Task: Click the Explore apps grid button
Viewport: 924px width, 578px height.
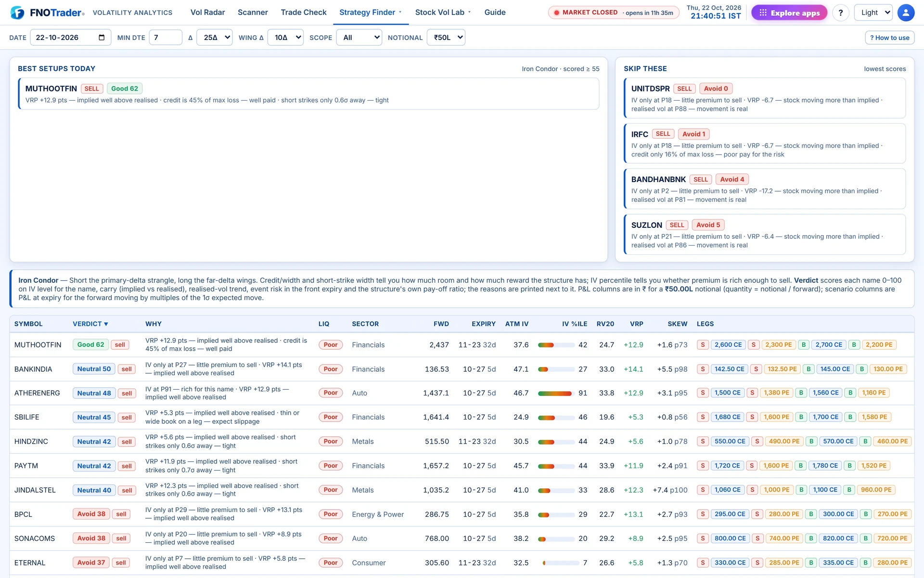Action: pos(789,13)
